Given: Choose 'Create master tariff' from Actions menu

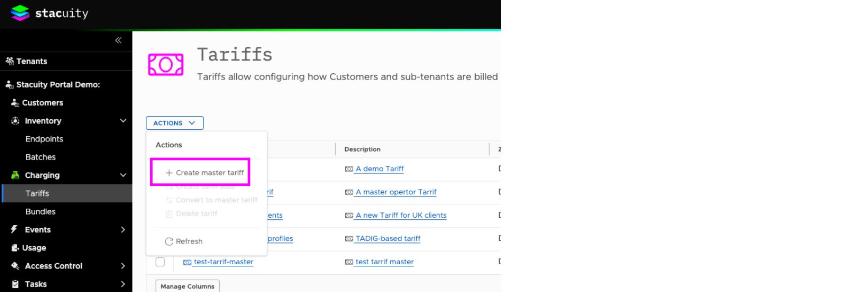Looking at the screenshot, I should click(x=205, y=172).
